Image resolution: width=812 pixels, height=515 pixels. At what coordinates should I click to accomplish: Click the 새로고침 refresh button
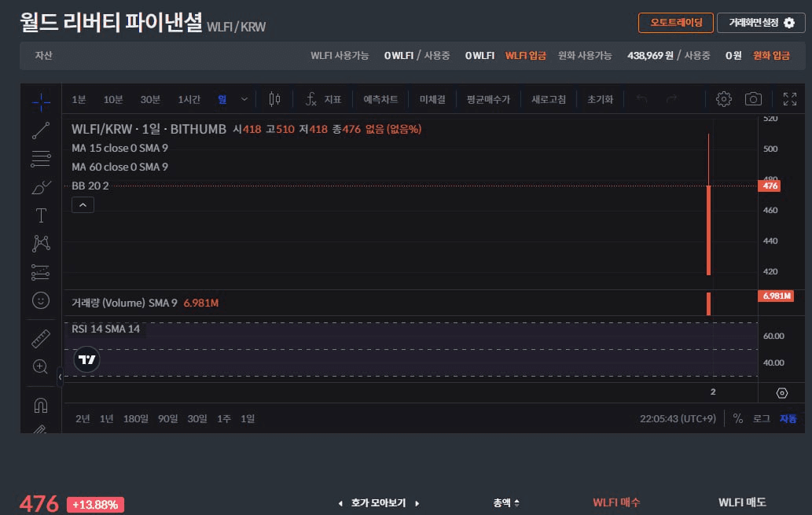coord(549,100)
